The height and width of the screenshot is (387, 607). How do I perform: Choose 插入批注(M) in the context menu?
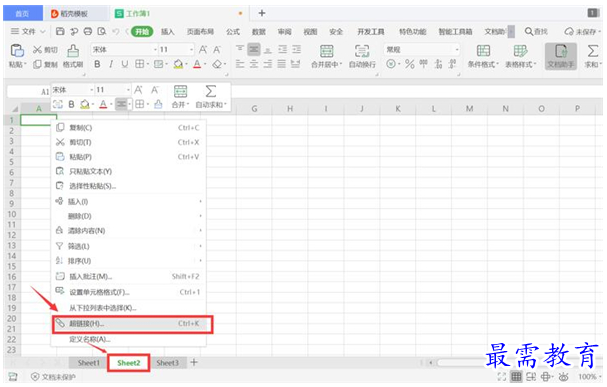(x=128, y=277)
